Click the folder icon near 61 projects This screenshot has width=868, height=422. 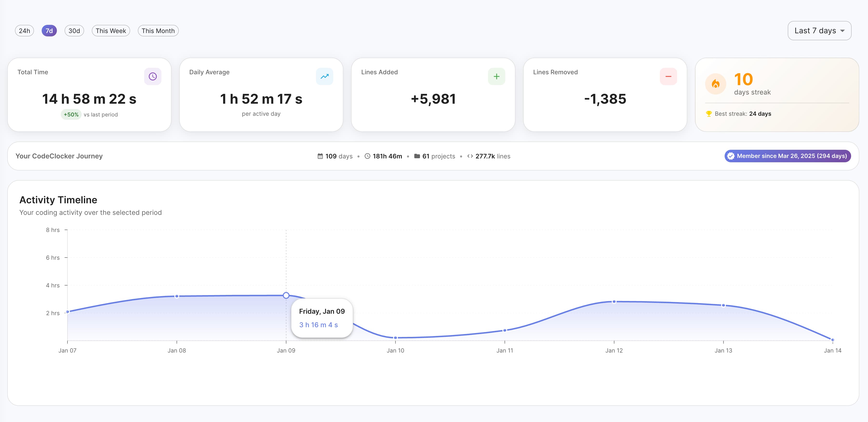coord(417,156)
